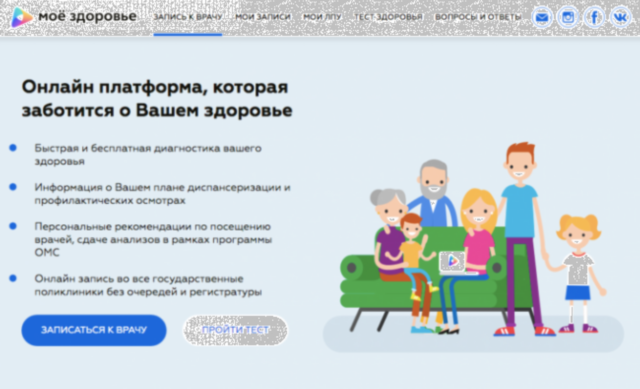This screenshot has height=389, width=640.
Task: Go to the МОИ ЗАПИСИ menu item
Action: [263, 17]
